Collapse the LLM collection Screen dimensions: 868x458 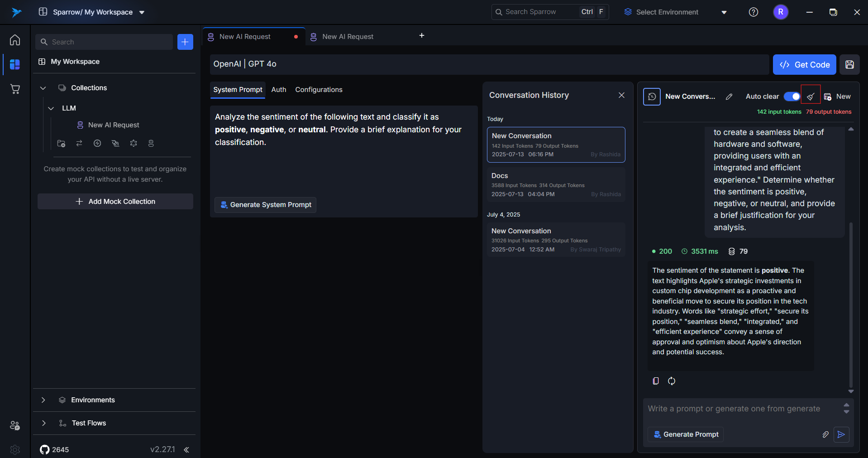pos(51,108)
